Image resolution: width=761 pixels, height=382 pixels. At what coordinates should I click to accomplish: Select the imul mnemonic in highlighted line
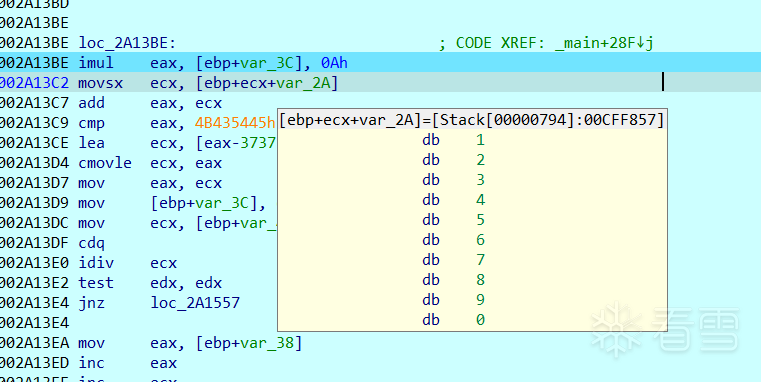click(x=96, y=63)
